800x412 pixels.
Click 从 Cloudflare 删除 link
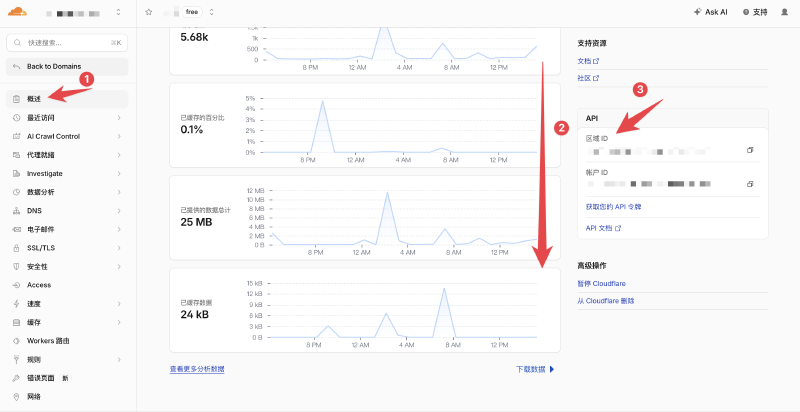tap(606, 301)
